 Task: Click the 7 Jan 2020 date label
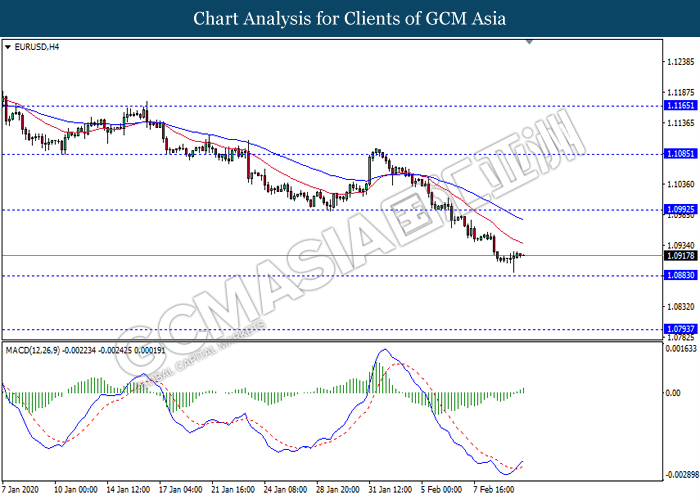click(x=22, y=491)
